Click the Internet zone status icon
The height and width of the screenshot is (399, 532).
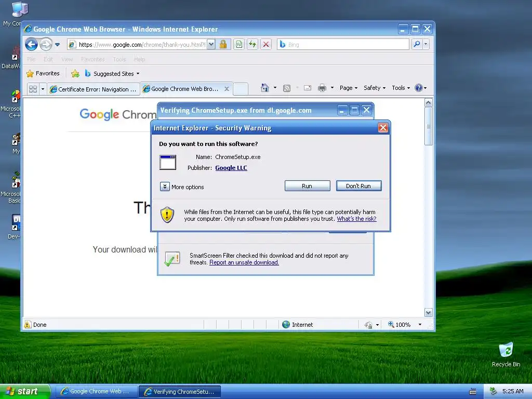pyautogui.click(x=286, y=324)
